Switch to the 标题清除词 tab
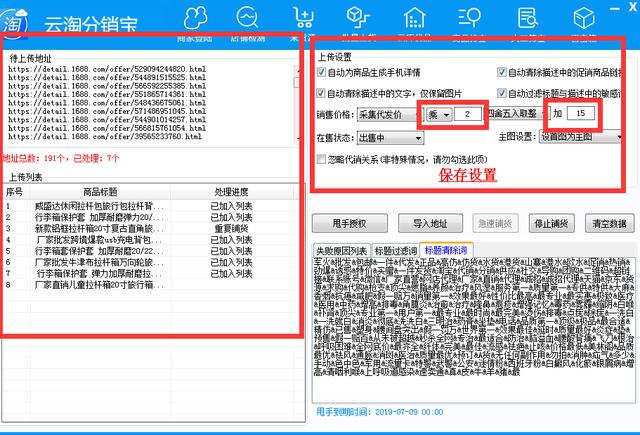 coord(446,250)
